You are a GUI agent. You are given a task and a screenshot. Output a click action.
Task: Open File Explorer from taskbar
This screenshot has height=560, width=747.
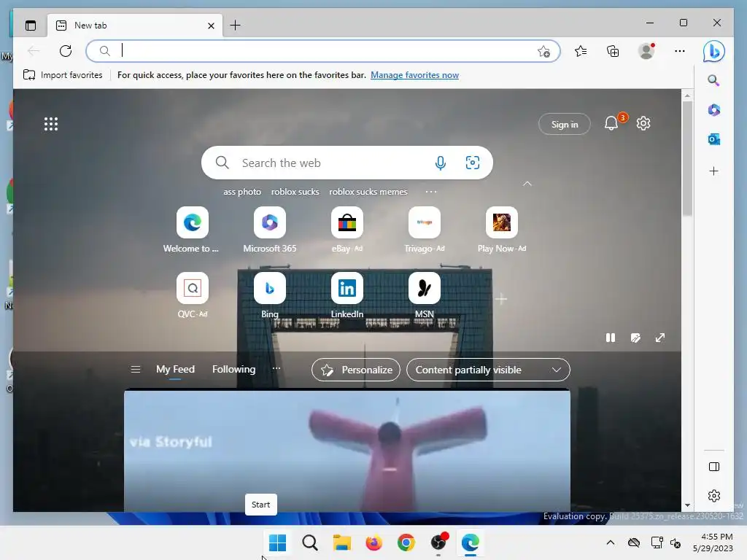[x=341, y=542]
